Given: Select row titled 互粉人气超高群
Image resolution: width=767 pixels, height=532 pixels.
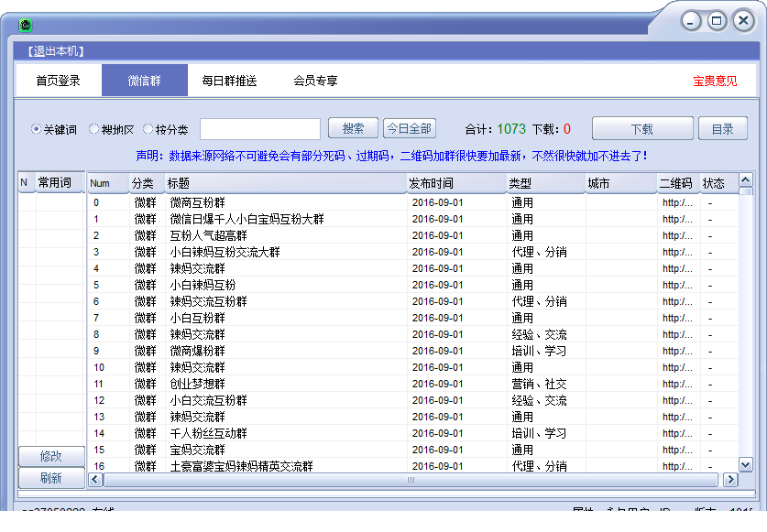Looking at the screenshot, I should (x=412, y=235).
